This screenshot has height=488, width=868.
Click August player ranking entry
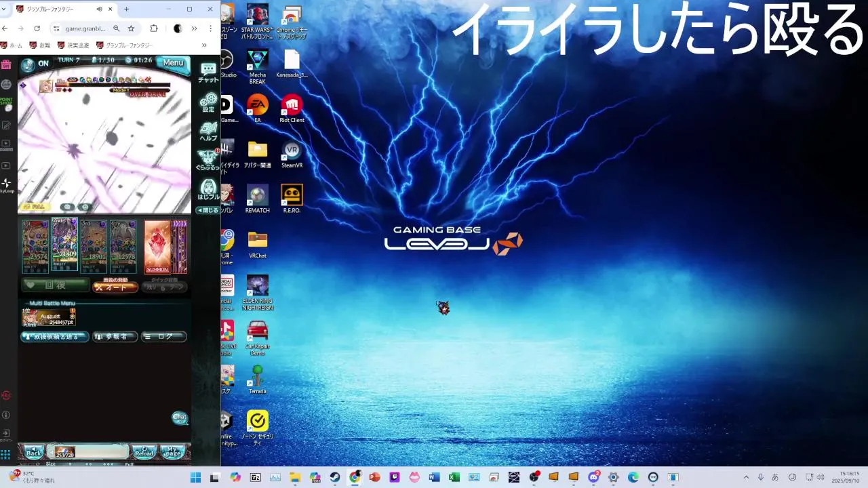48,317
